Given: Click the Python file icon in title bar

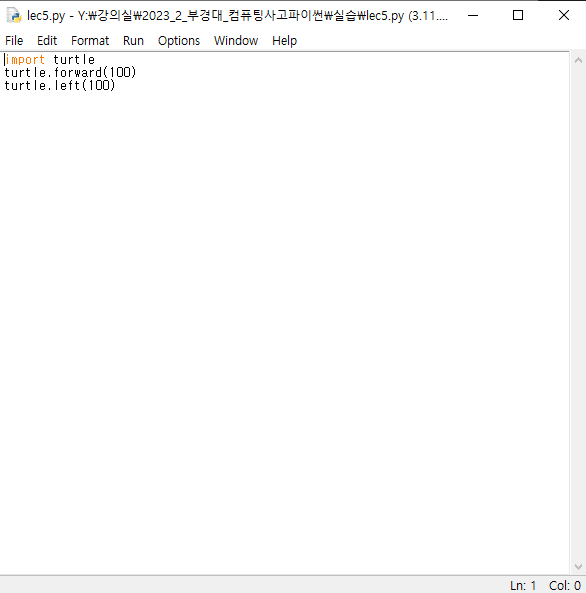Looking at the screenshot, I should pos(14,16).
